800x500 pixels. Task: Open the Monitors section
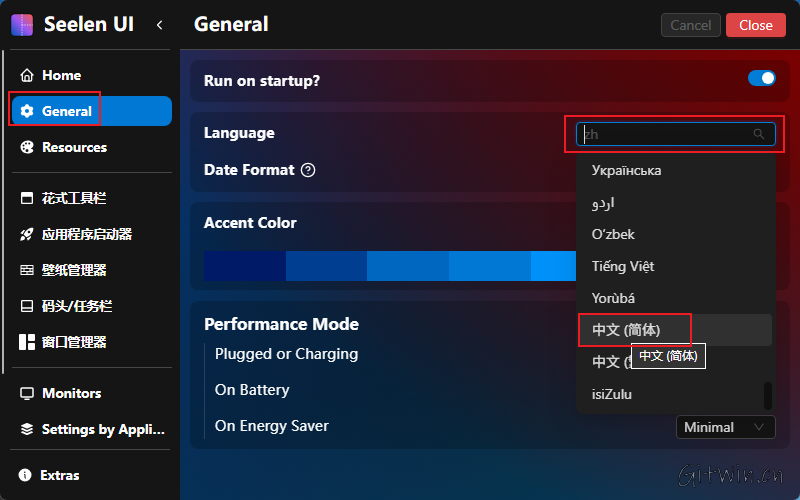tap(92, 393)
